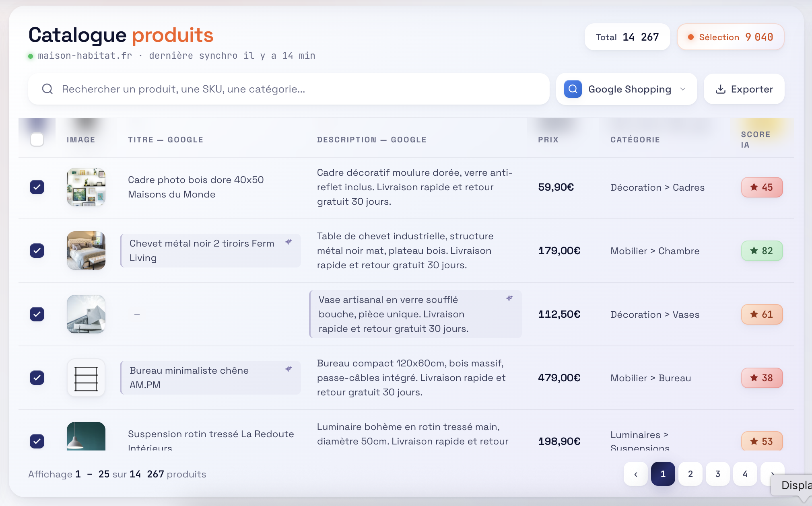
Task: Click the Image column header
Action: pos(81,140)
